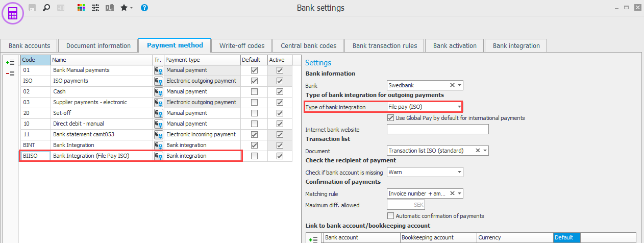This screenshot has height=243, width=644.
Task: Open search with the magnifying glass icon
Action: pyautogui.click(x=46, y=8)
